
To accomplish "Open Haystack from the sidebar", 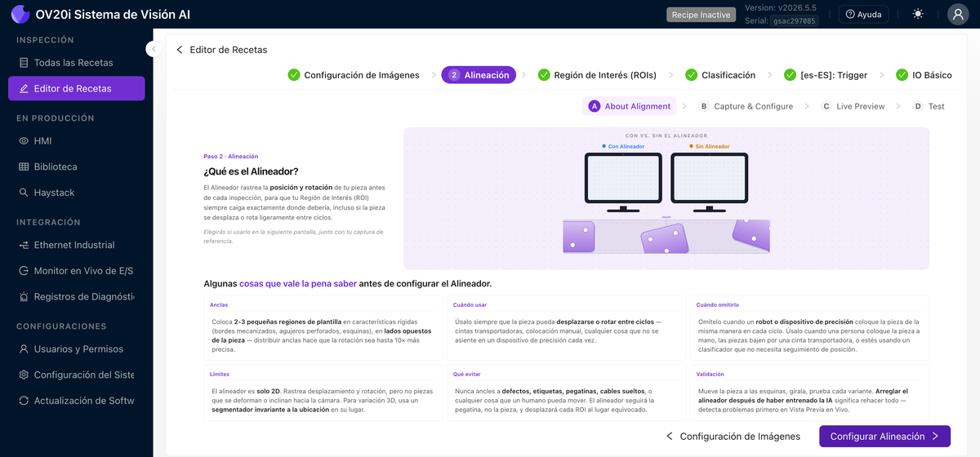I will tap(77, 193).
